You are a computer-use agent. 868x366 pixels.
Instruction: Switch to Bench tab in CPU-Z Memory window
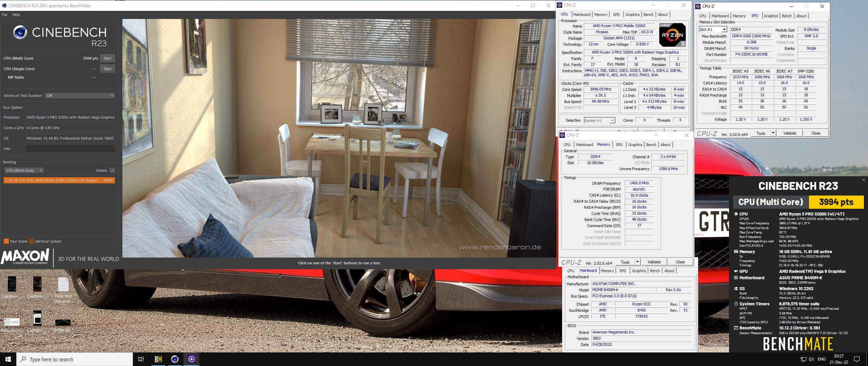click(x=651, y=145)
